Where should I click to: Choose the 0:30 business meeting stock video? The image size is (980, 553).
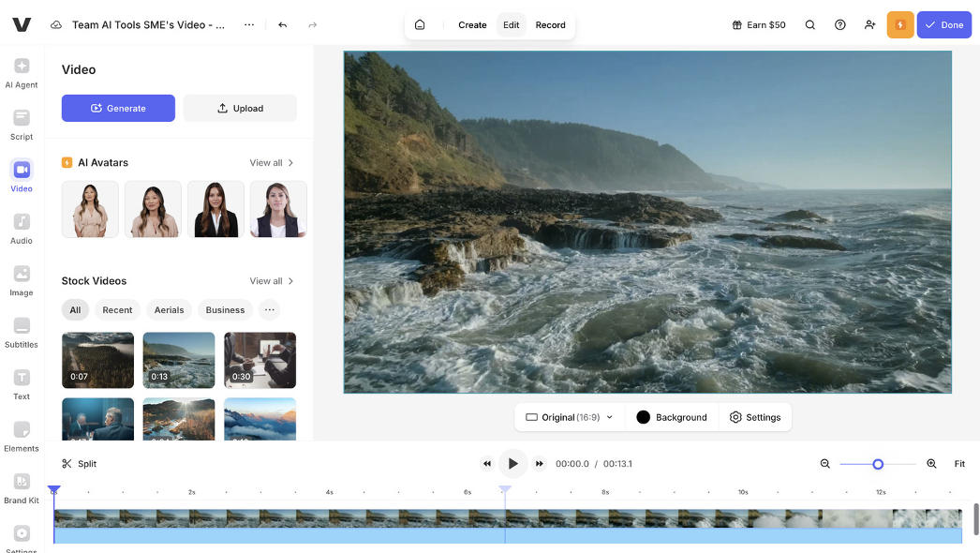pos(260,360)
